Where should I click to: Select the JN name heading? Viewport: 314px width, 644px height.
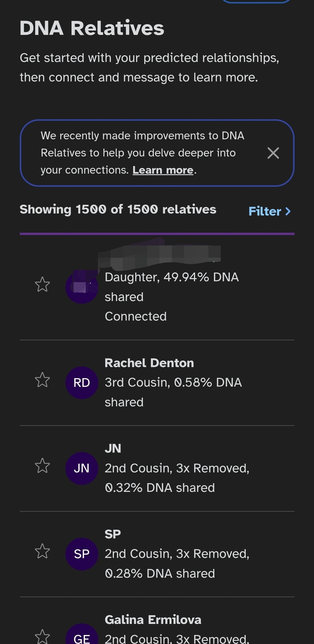(113, 449)
